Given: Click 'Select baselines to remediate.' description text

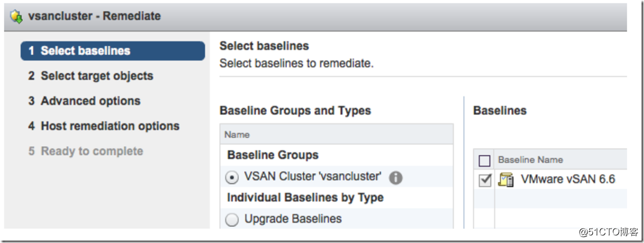Looking at the screenshot, I should (x=296, y=64).
